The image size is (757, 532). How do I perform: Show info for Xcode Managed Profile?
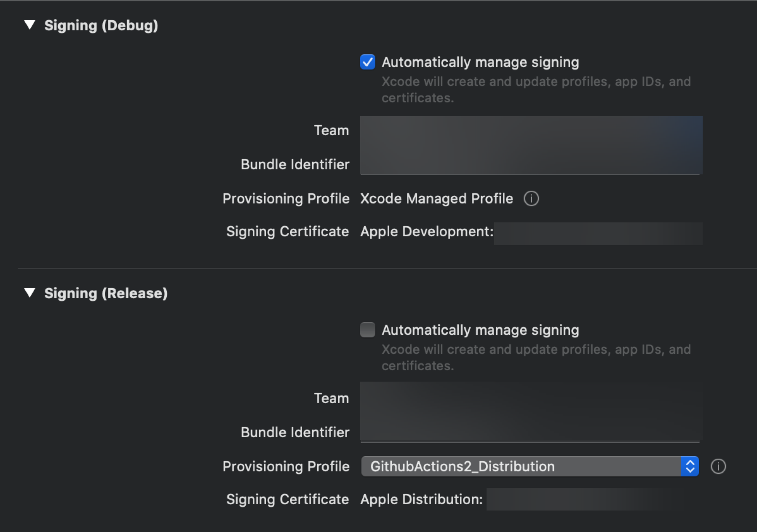click(531, 198)
